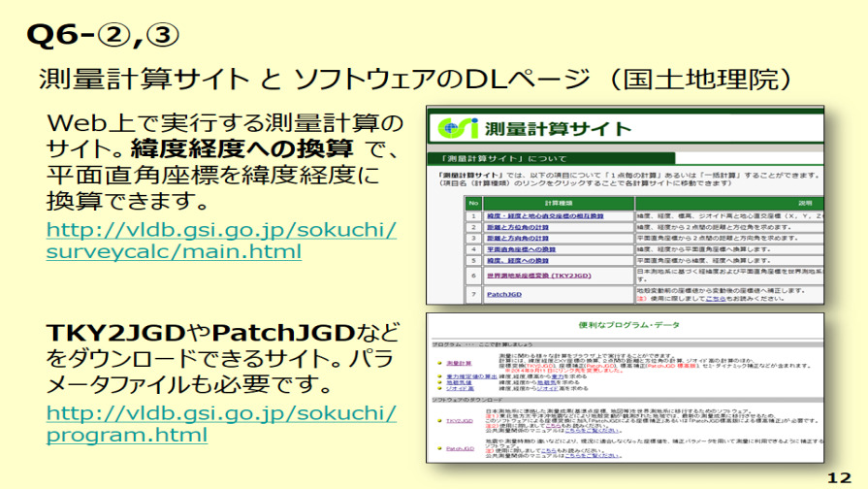Click the 便利なプログラム・データ page heading

[x=630, y=326]
